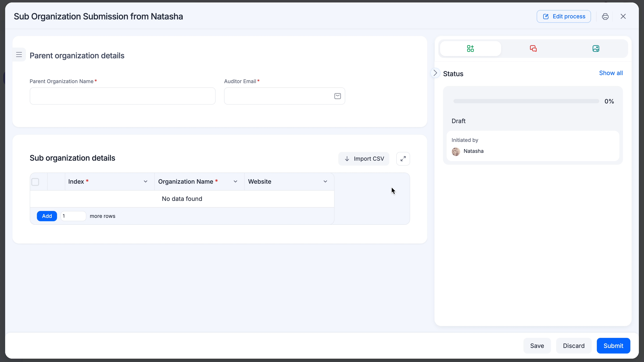Open the section list hamburger icon

tap(19, 55)
